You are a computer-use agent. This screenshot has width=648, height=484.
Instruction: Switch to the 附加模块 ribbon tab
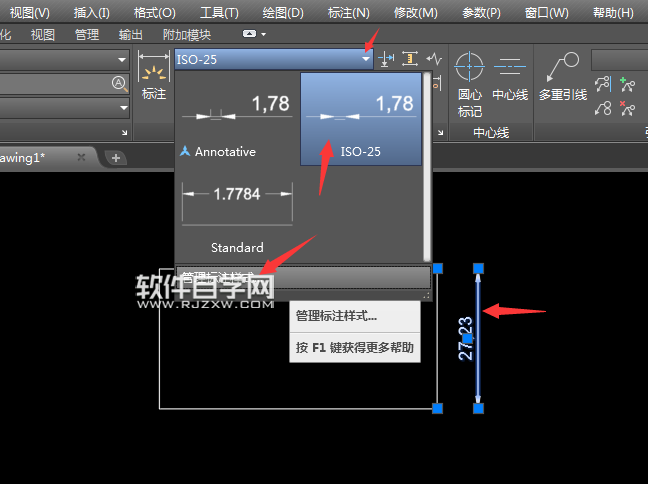point(187,35)
